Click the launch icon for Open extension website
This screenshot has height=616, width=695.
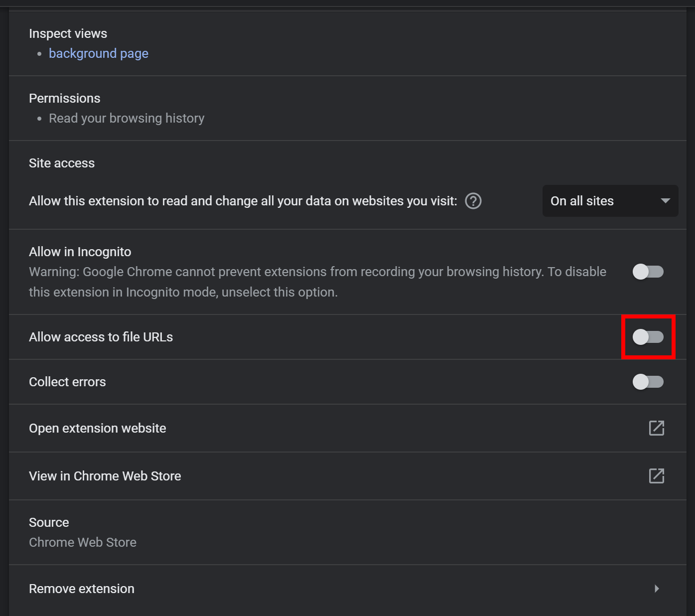pos(656,428)
